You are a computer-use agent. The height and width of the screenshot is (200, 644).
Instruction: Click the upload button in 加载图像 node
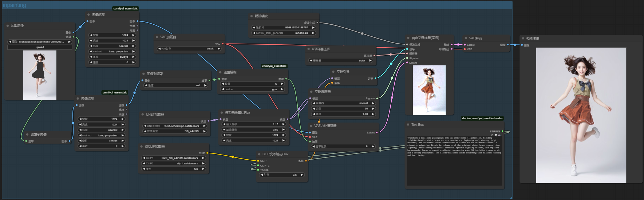tap(40, 47)
